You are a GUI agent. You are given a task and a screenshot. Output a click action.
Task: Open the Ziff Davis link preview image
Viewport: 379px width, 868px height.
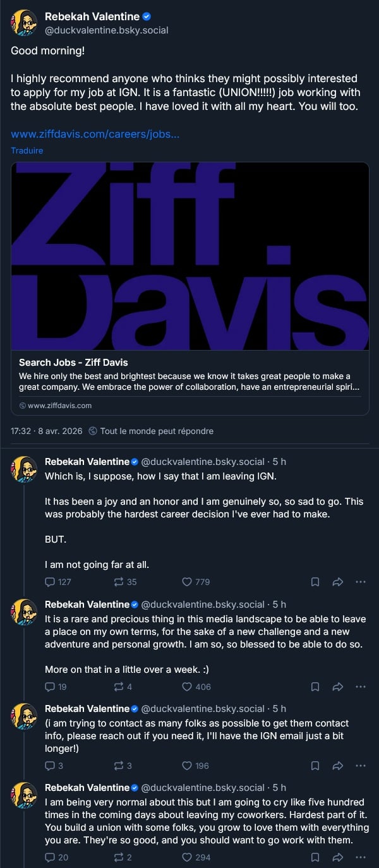(189, 256)
